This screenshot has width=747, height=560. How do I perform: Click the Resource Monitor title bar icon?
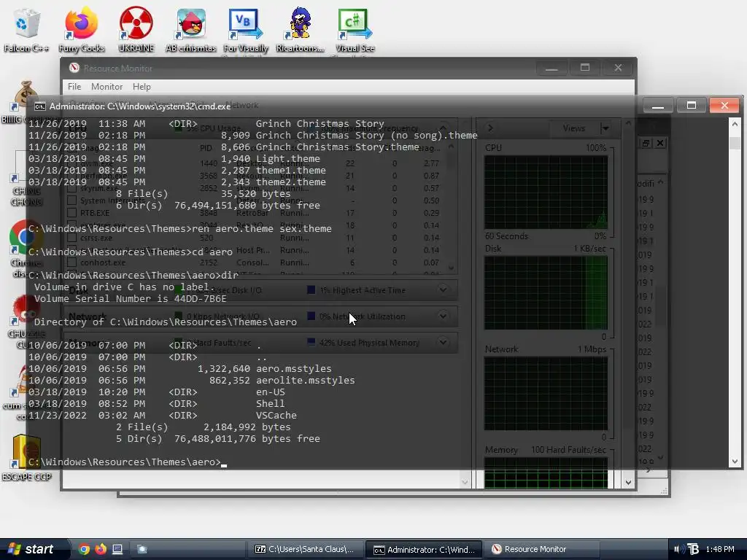74,68
